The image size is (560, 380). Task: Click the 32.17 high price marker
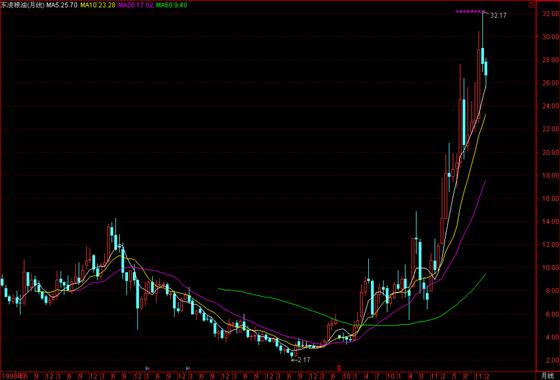point(498,15)
